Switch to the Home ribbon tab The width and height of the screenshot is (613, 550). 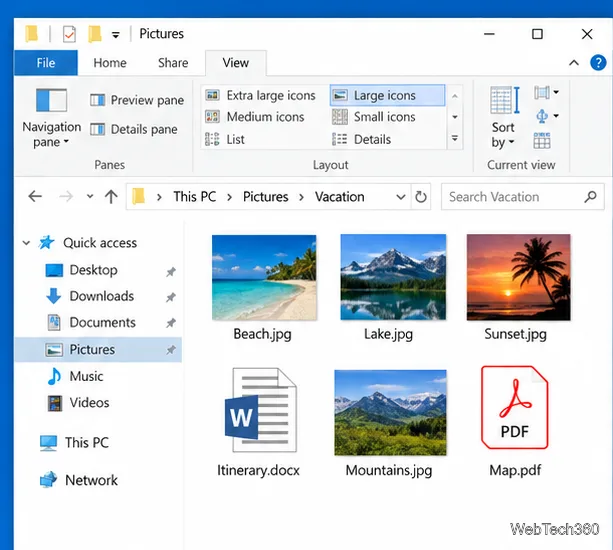110,63
